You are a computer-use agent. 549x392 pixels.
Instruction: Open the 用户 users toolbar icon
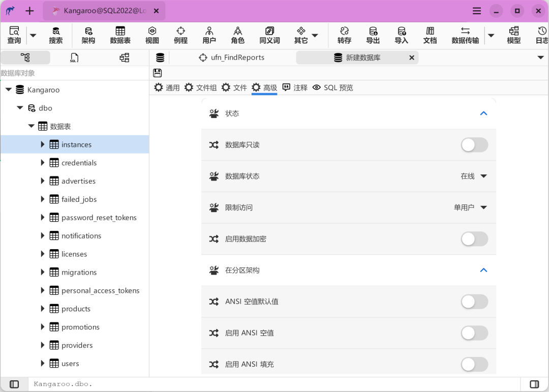[x=209, y=35]
